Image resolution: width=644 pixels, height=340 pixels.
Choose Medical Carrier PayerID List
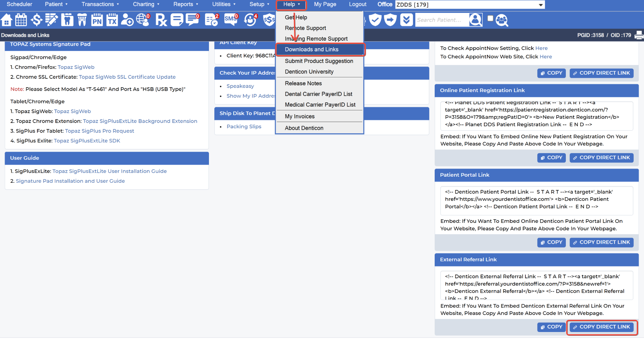[x=320, y=105]
